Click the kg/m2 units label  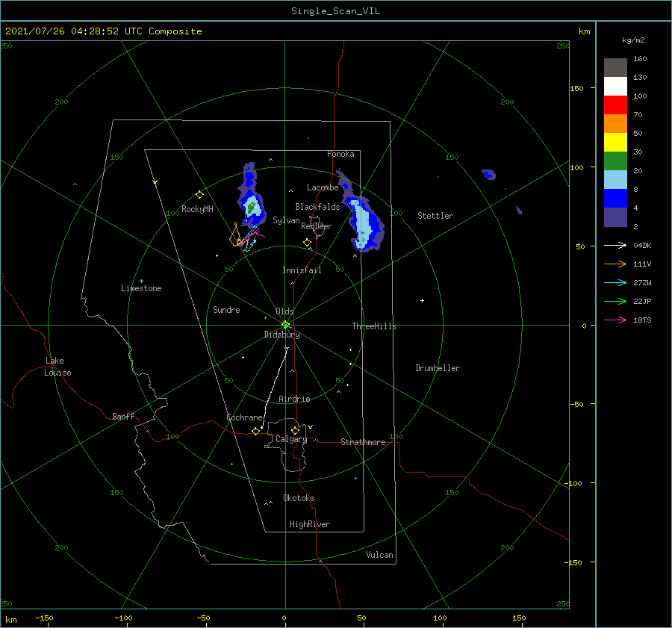[x=633, y=40]
